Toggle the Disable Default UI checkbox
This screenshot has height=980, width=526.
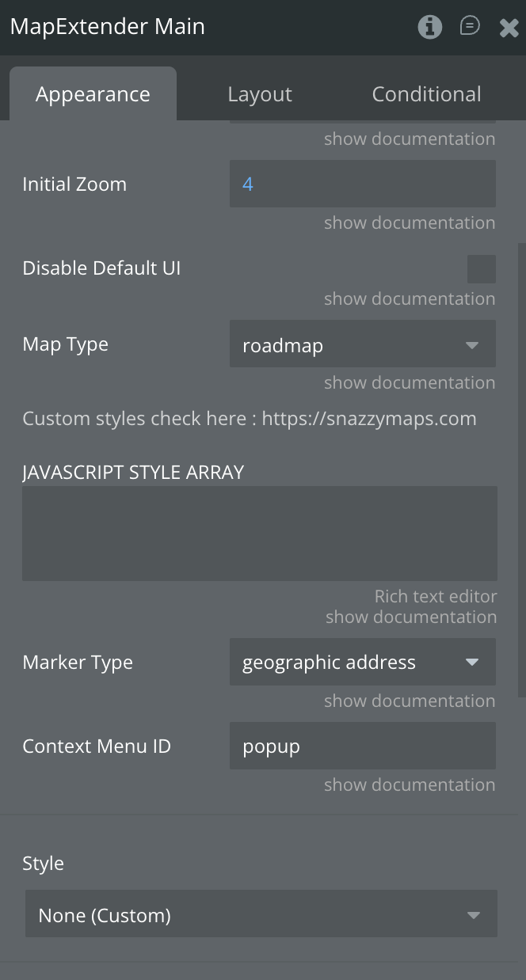click(482, 269)
